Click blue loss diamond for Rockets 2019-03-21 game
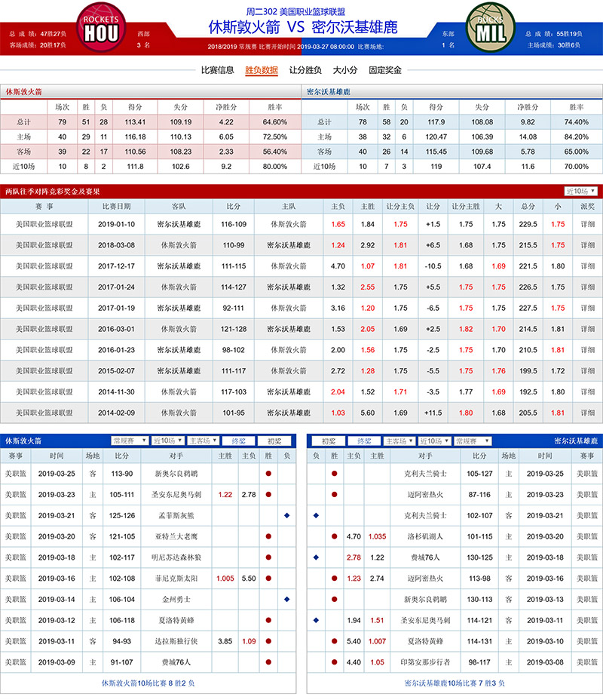Viewport: 603px width, 700px height. click(286, 516)
